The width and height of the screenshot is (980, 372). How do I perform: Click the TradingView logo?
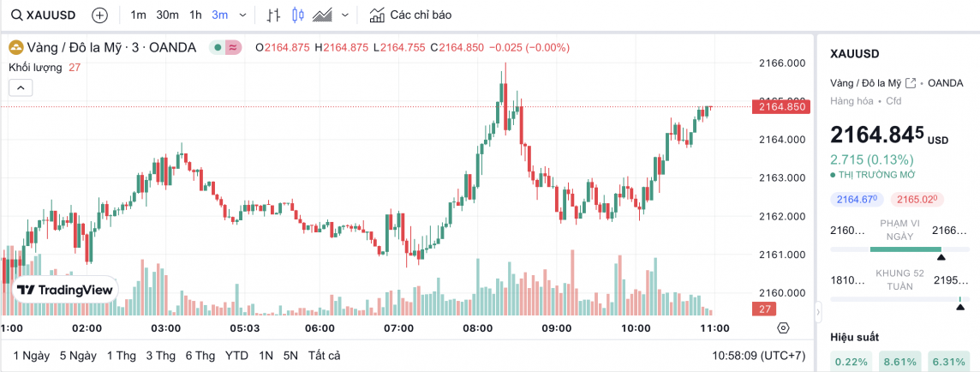tap(65, 291)
